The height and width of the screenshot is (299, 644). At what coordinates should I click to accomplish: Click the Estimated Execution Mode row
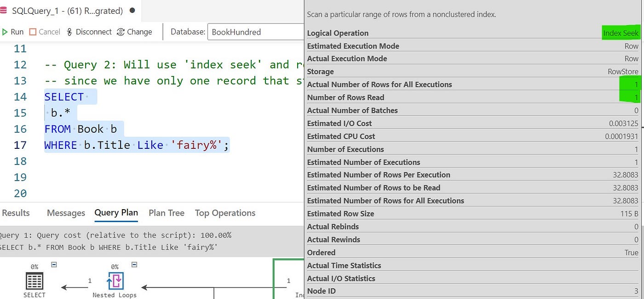[x=473, y=46]
